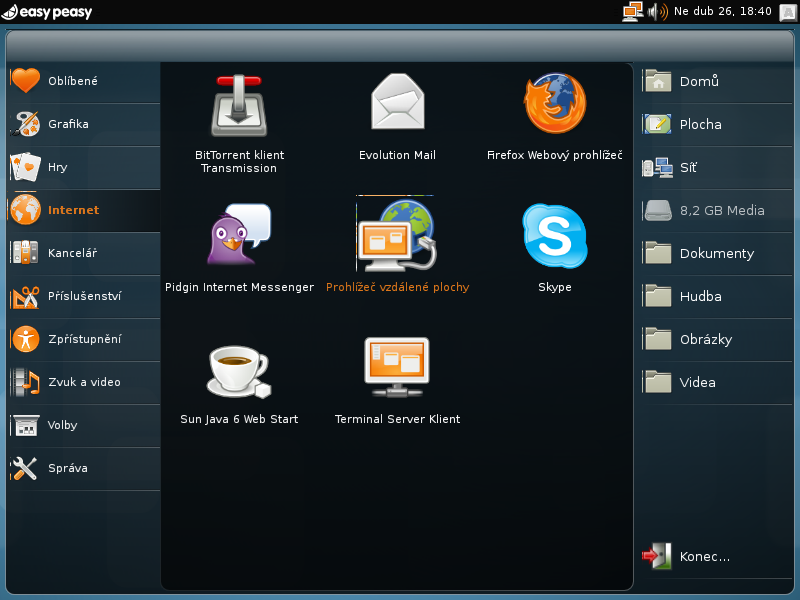Image resolution: width=800 pixels, height=600 pixels.
Task: Open the Síť network icon
Action: [658, 167]
